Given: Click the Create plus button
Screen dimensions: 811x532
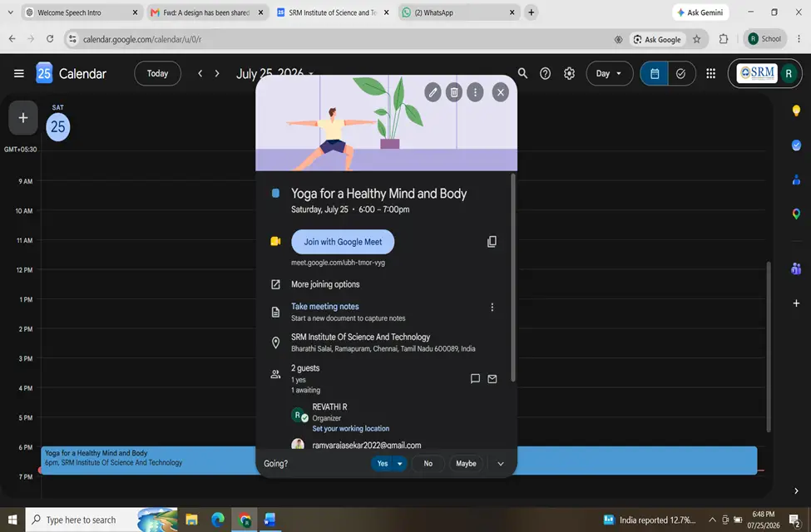Looking at the screenshot, I should tap(22, 118).
